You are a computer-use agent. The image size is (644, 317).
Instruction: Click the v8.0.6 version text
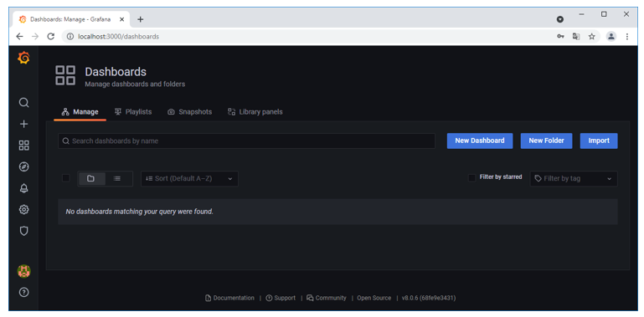[429, 298]
